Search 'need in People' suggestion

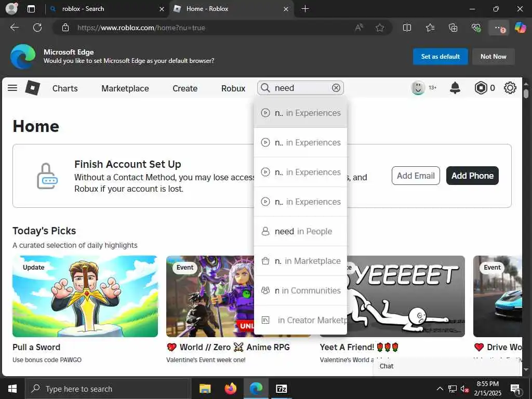[x=301, y=231]
